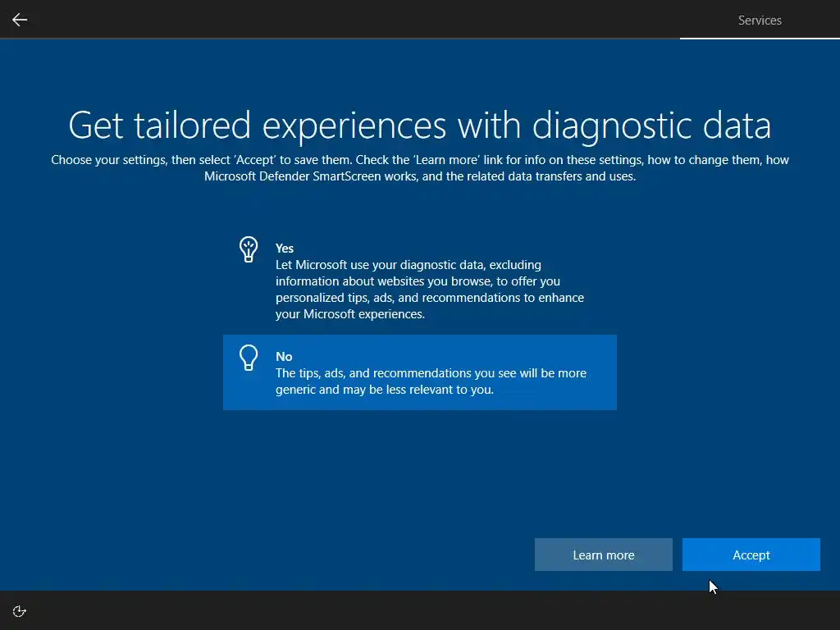This screenshot has height=630, width=840.
Task: Click Accept to save settings
Action: [751, 555]
